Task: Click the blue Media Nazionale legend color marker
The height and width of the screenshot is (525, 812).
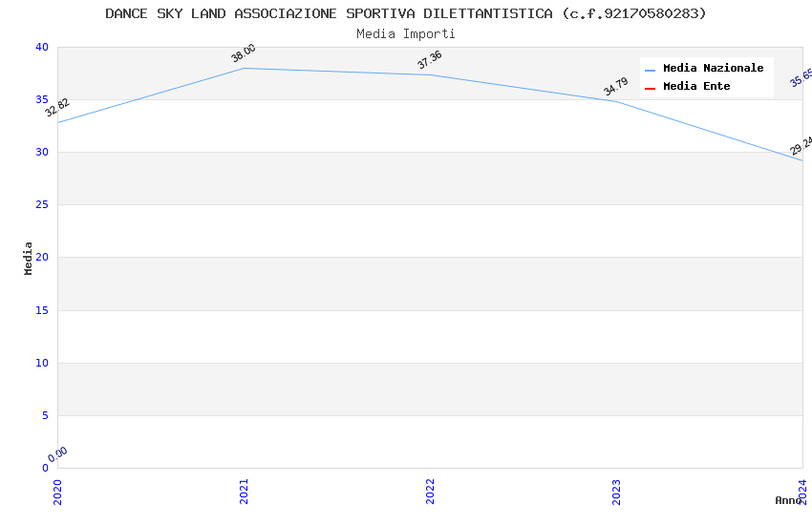Action: point(650,70)
